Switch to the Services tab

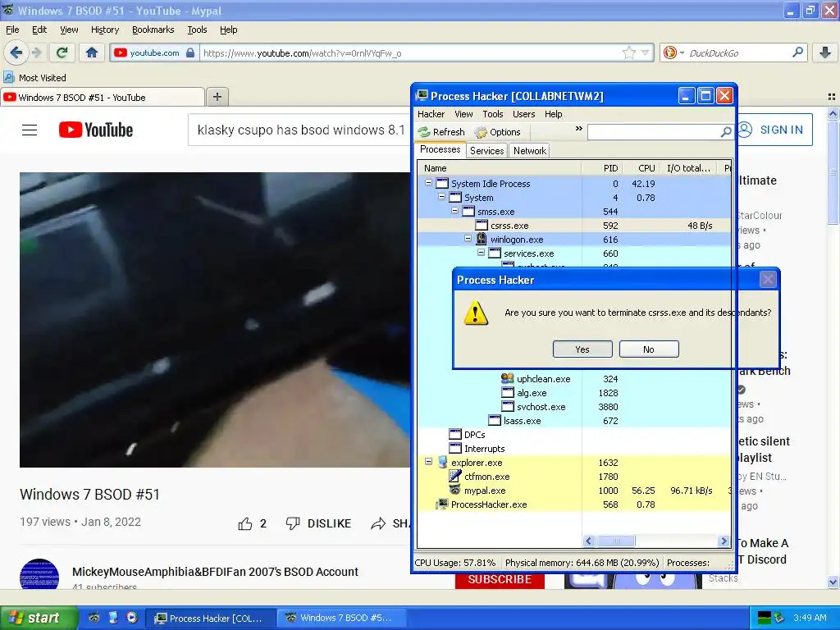pyautogui.click(x=487, y=151)
